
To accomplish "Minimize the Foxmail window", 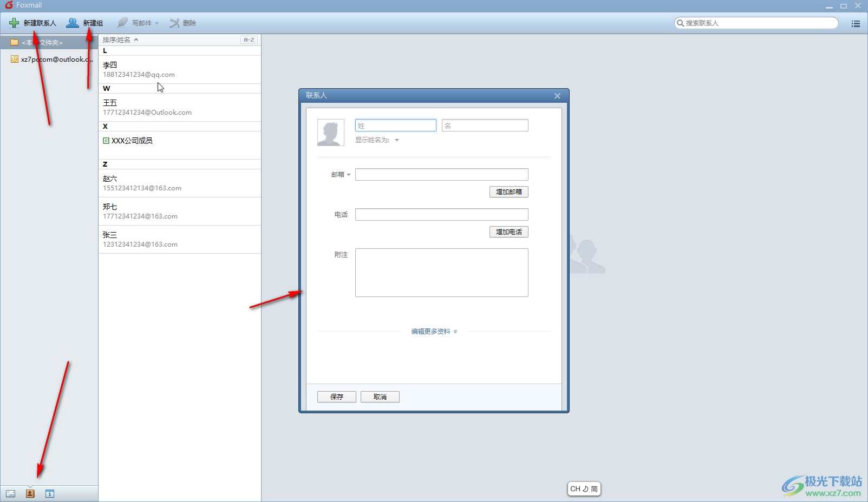I will point(829,6).
